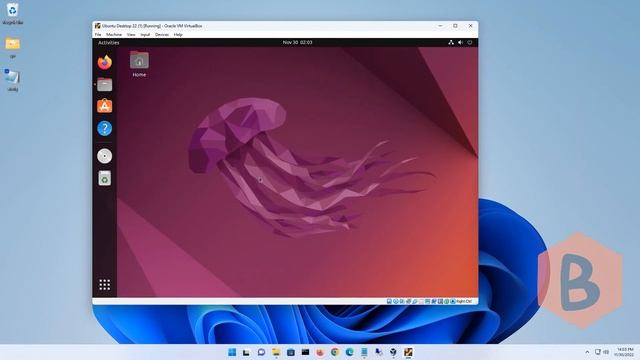This screenshot has height=360, width=640.
Task: Open the Windows Start menu
Action: pos(232,352)
